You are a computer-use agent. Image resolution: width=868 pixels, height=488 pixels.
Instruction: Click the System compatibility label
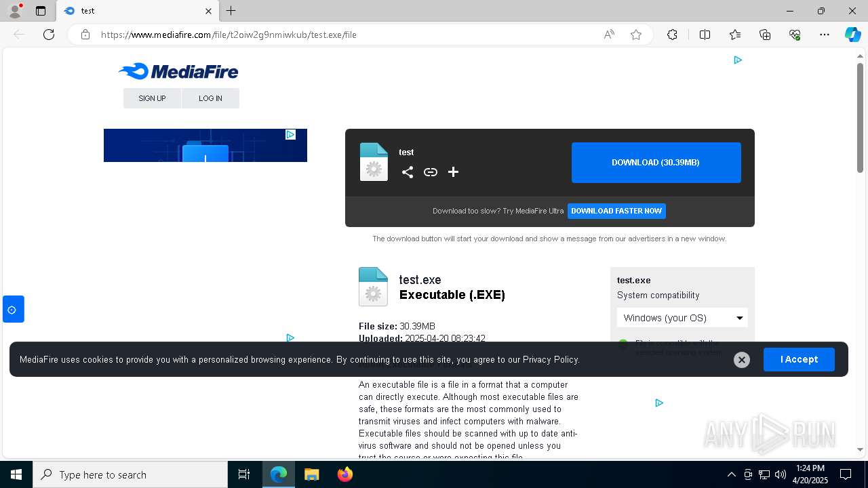coord(658,296)
